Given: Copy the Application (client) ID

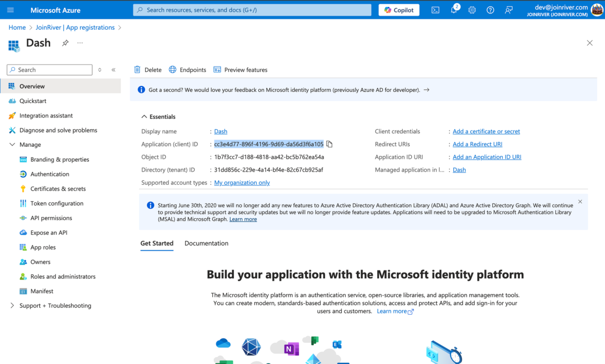Looking at the screenshot, I should click(329, 144).
